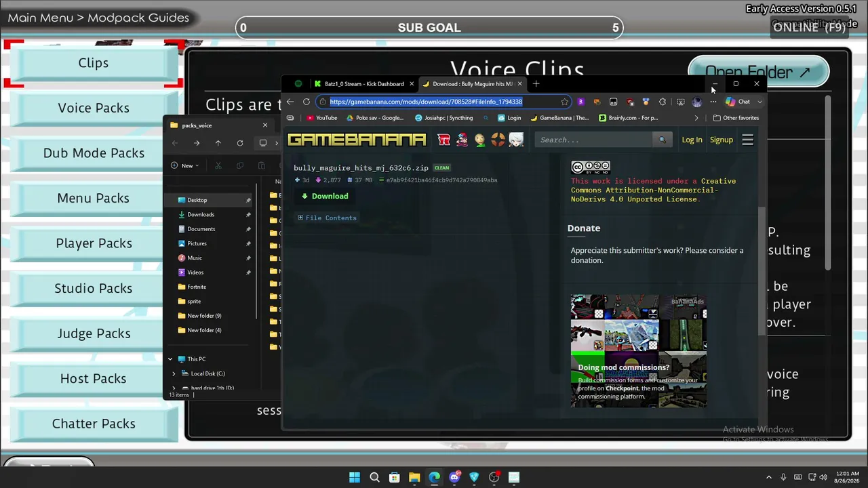868x488 pixels.
Task: Open Pictures in File Explorer sidebar
Action: click(209, 243)
